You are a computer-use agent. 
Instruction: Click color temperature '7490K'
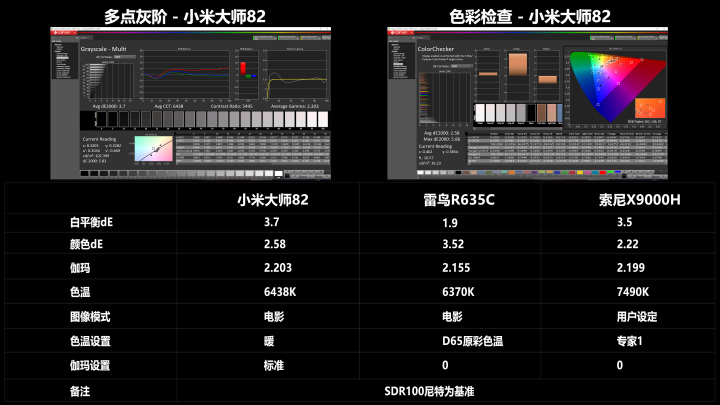[633, 292]
